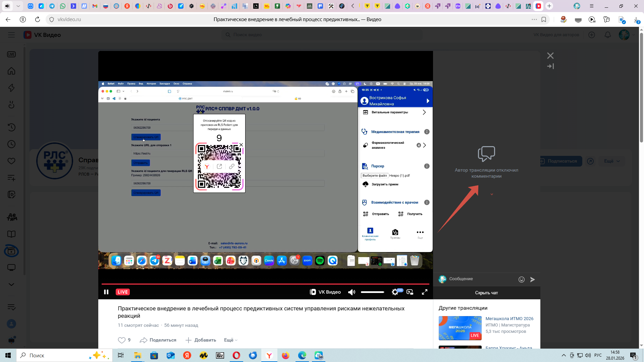
Task: Open the 'Детям' kids section icon
Action: (x=12, y=217)
